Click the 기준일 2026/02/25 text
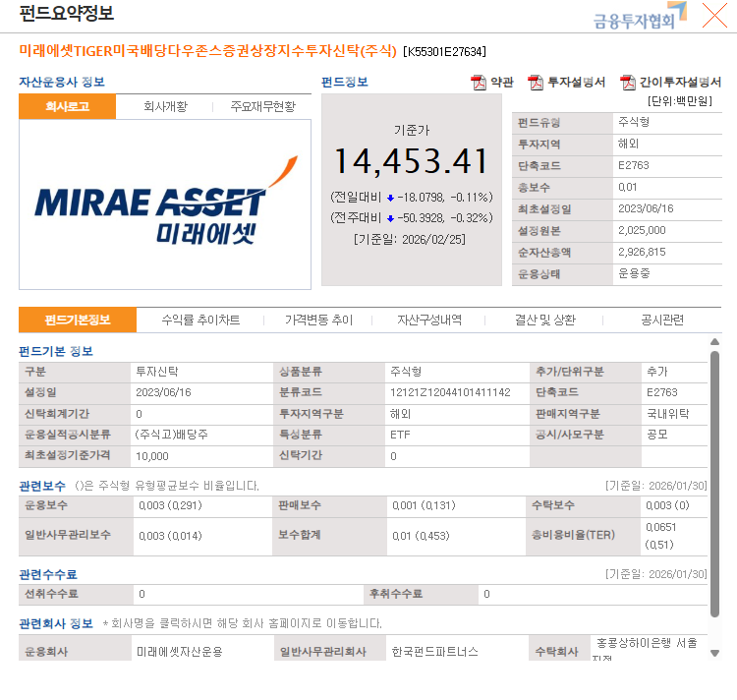 [410, 240]
